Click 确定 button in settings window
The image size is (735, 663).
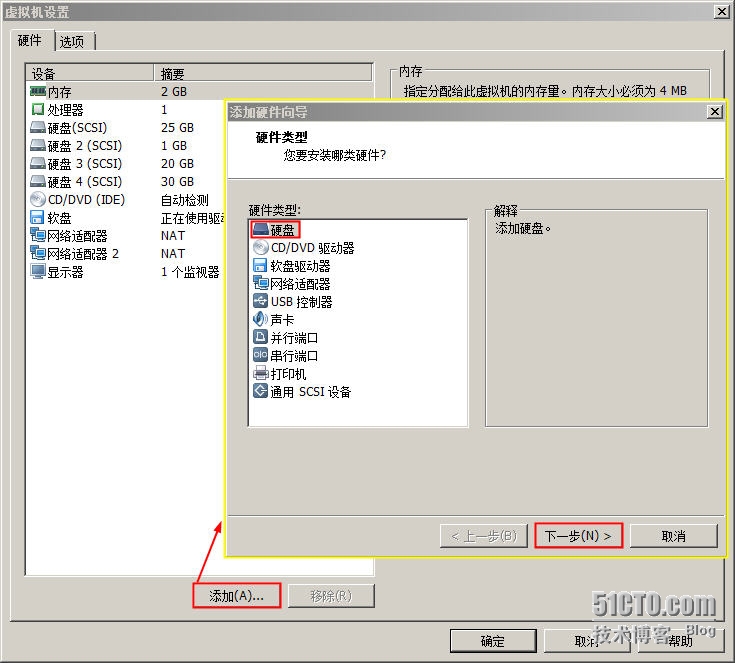(x=493, y=641)
